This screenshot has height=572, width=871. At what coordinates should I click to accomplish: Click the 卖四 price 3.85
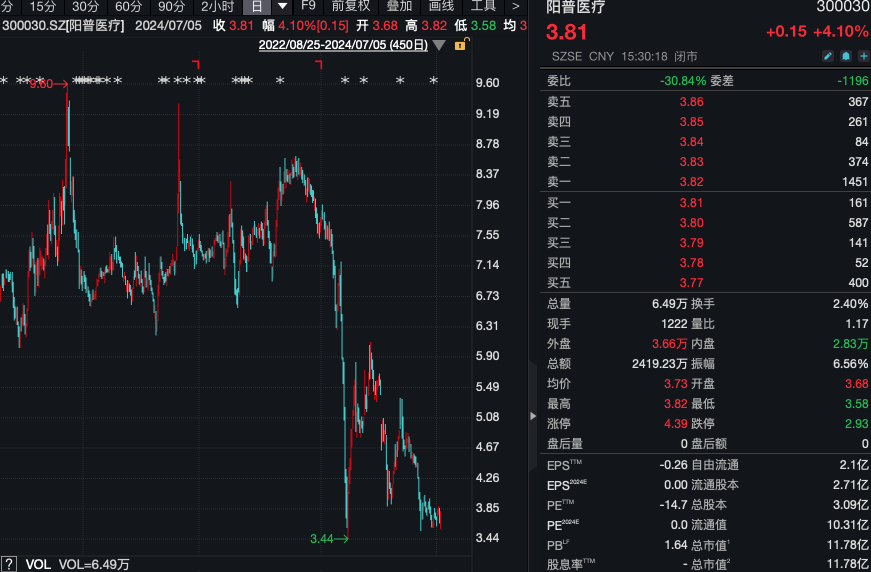click(x=692, y=122)
